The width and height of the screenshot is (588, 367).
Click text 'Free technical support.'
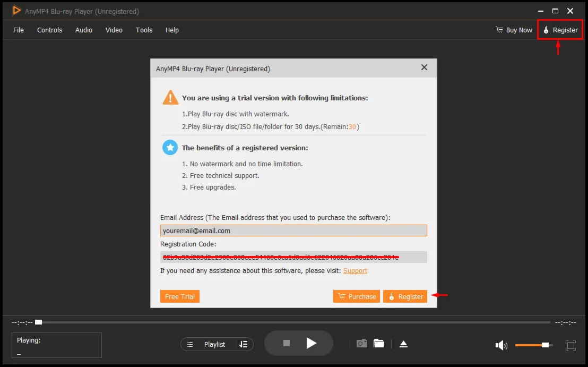[224, 176]
